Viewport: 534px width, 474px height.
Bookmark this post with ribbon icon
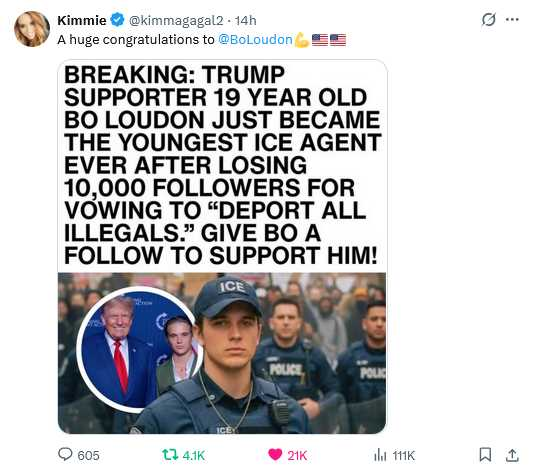(485, 455)
